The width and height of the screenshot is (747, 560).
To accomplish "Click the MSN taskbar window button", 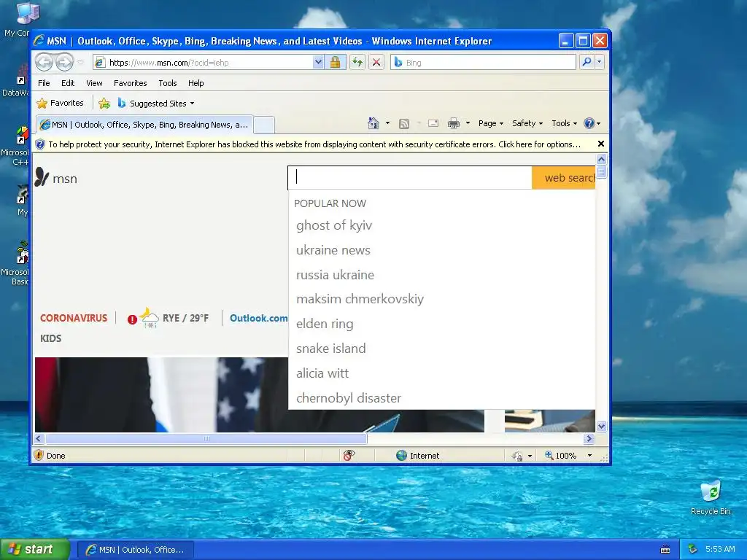I will 135,550.
